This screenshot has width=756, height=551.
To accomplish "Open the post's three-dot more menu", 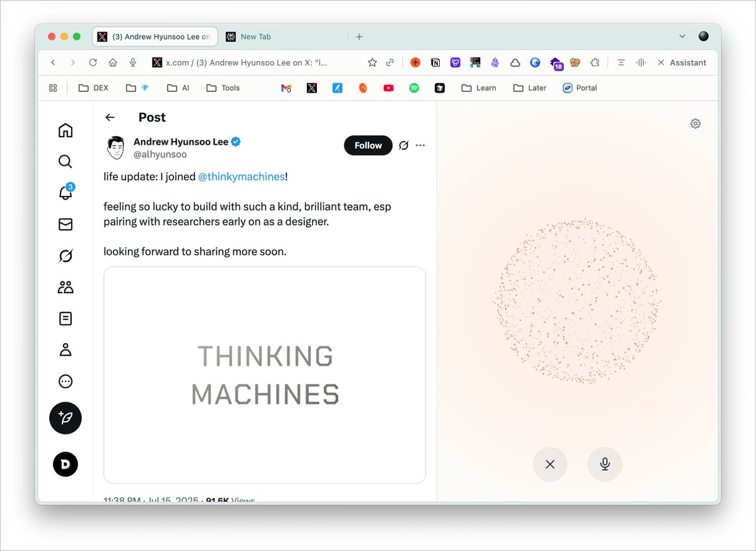I will [421, 146].
